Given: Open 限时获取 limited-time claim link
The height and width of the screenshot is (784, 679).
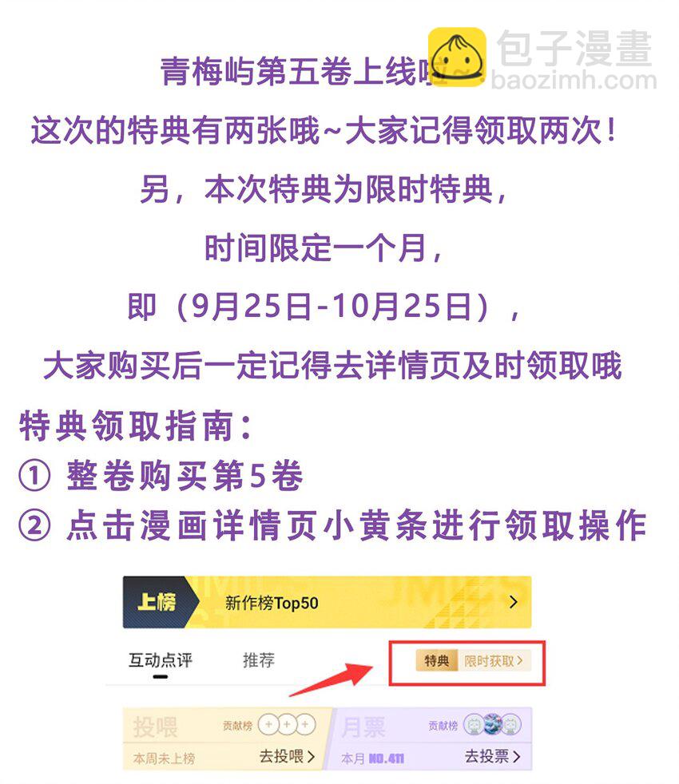Looking at the screenshot, I should [494, 661].
